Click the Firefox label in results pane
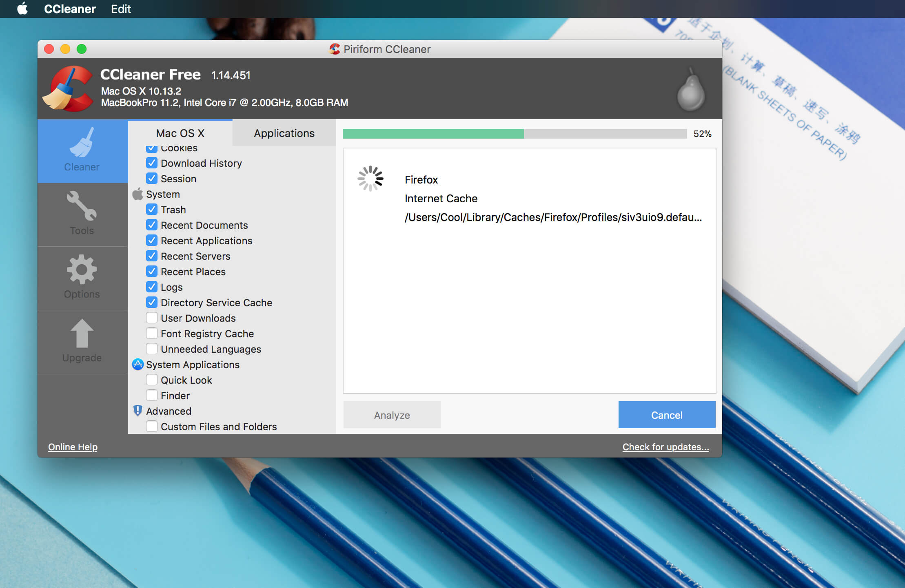 coord(421,180)
